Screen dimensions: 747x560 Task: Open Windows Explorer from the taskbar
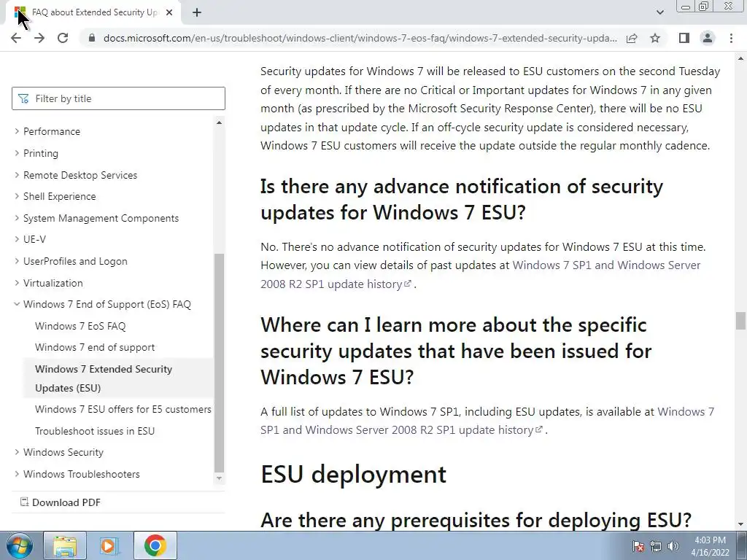tap(65, 545)
